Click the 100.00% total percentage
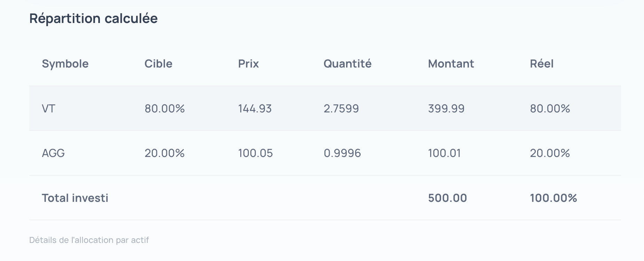The image size is (644, 261). coord(553,198)
